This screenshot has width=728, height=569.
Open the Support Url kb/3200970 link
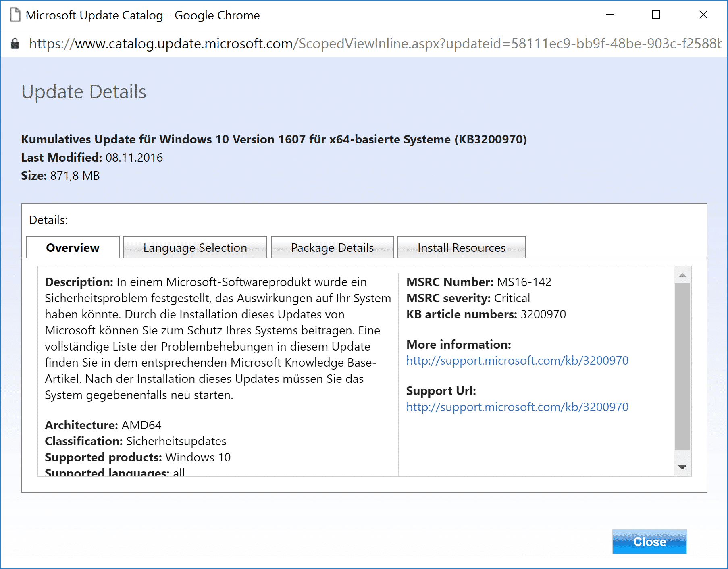click(517, 407)
